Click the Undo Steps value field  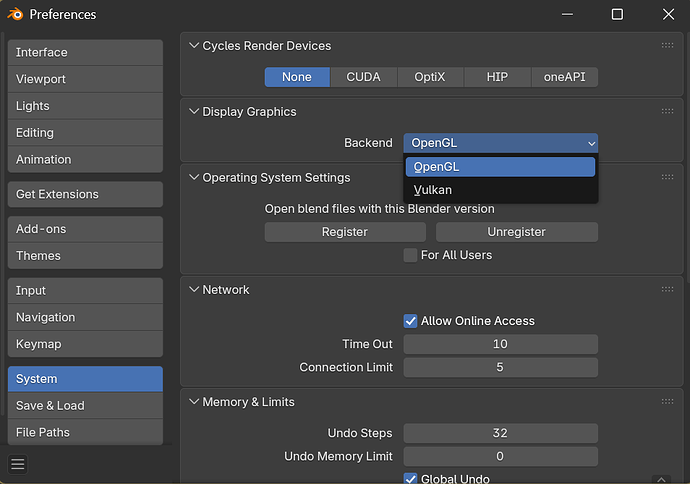[500, 433]
